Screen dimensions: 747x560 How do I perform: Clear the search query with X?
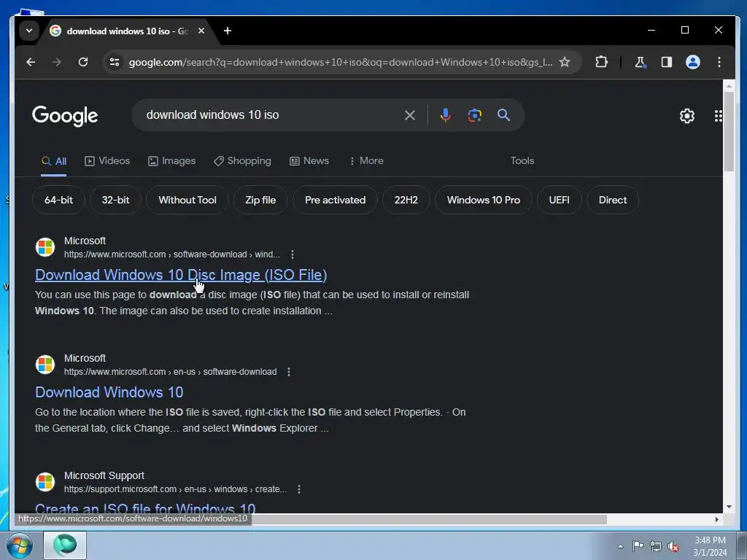click(x=410, y=115)
